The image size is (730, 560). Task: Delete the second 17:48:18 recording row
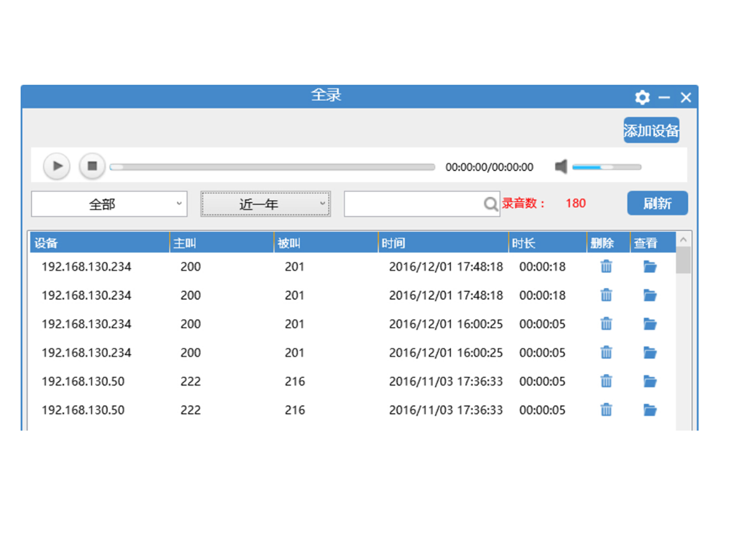(x=606, y=295)
